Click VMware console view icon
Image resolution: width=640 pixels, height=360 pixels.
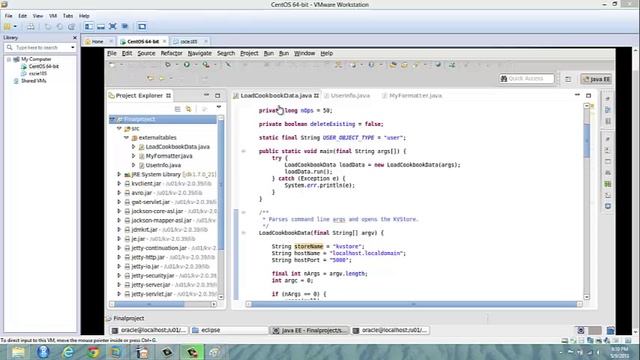coord(142,27)
